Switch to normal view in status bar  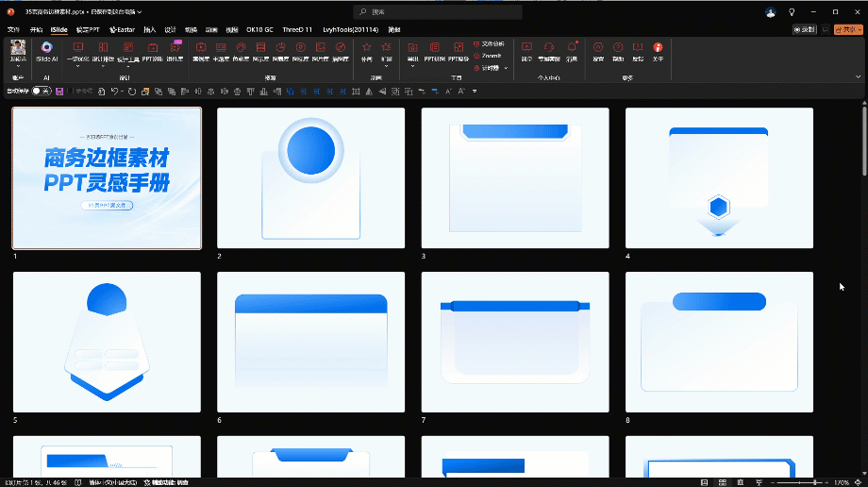[704, 482]
